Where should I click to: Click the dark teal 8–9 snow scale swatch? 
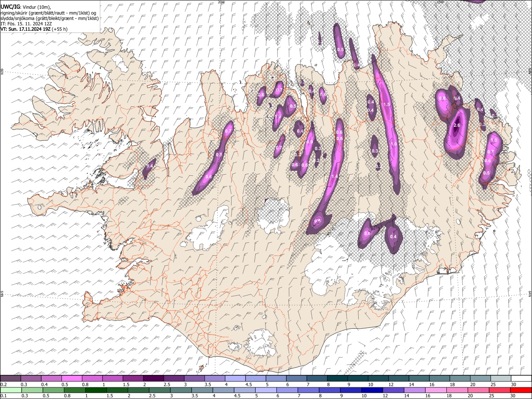click(337, 379)
